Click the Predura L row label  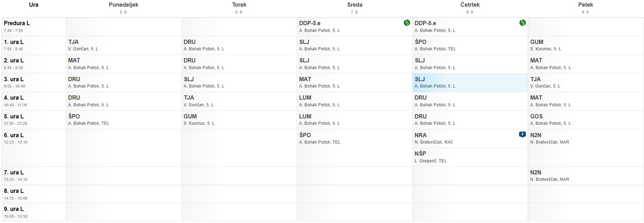point(34,27)
